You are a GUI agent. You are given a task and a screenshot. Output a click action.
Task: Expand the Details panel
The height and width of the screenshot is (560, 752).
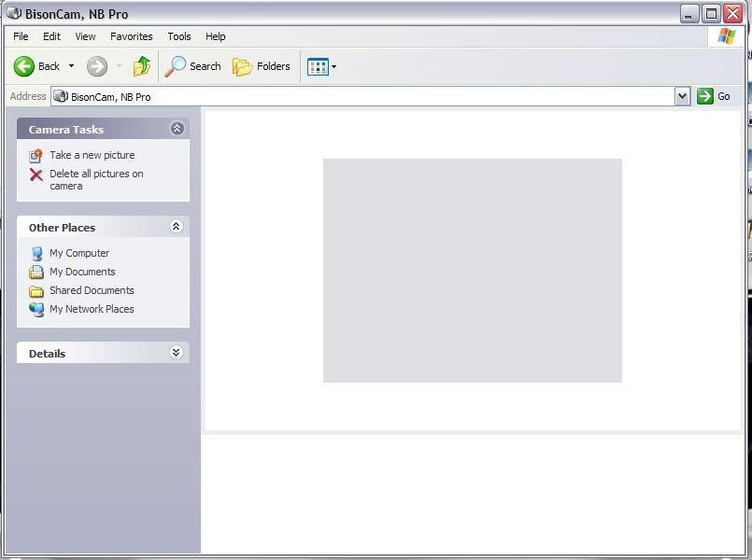(176, 353)
